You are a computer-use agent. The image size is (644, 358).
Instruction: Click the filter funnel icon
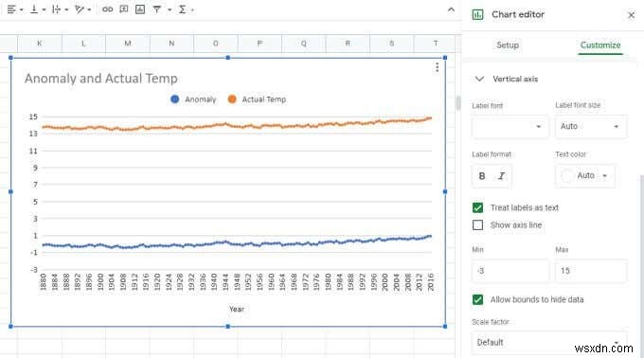click(157, 9)
